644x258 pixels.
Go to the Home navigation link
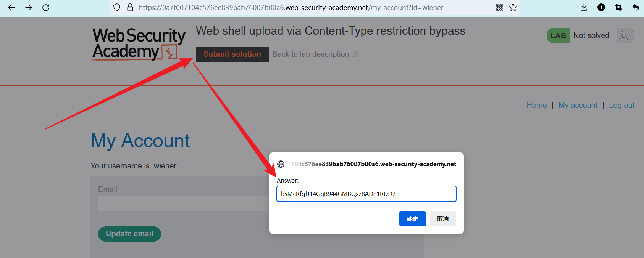point(536,105)
